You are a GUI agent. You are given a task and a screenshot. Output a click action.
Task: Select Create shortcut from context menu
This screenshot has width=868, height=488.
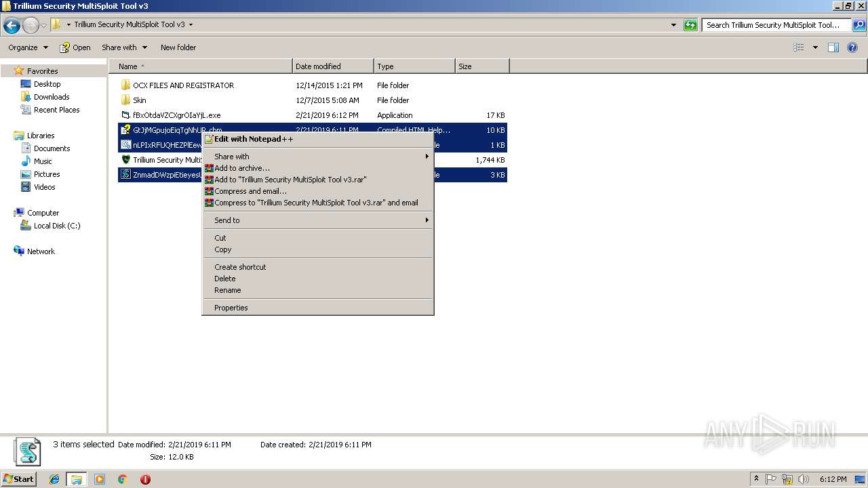pos(317,267)
